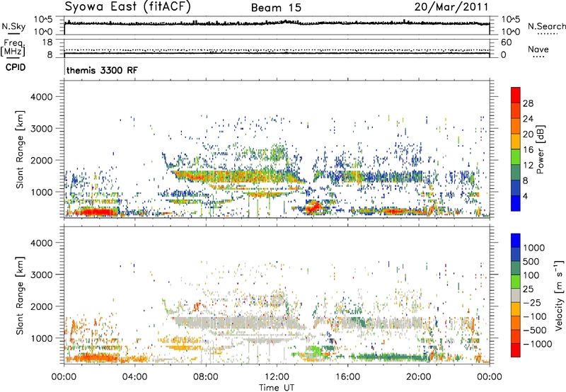Pick the dark green 100–500 Velocity swatch

coord(516,268)
